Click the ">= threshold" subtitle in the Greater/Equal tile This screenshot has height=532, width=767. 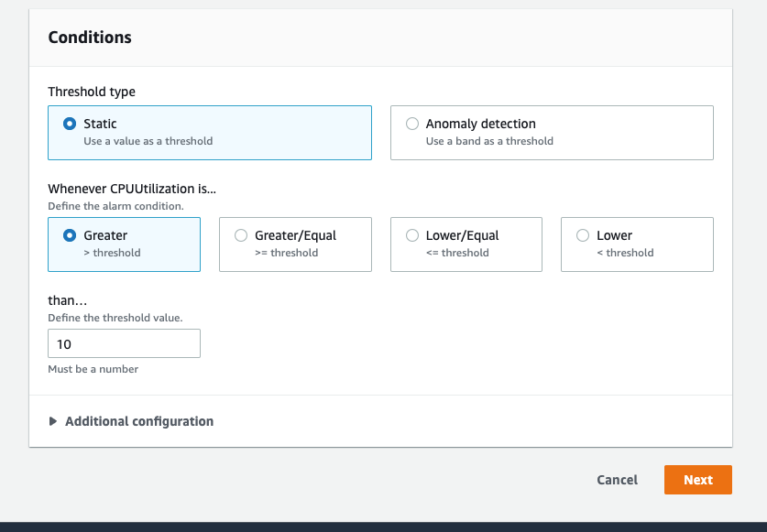(x=287, y=253)
